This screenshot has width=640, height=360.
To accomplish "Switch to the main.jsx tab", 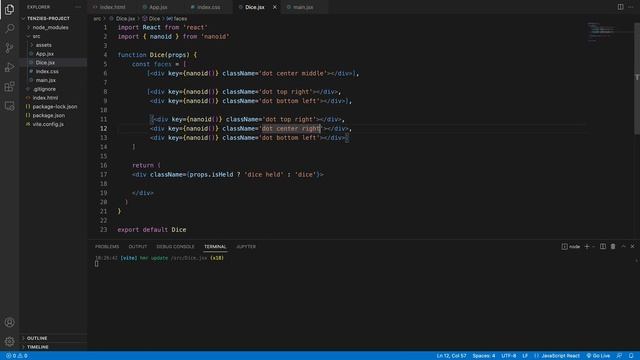I will [x=303, y=7].
